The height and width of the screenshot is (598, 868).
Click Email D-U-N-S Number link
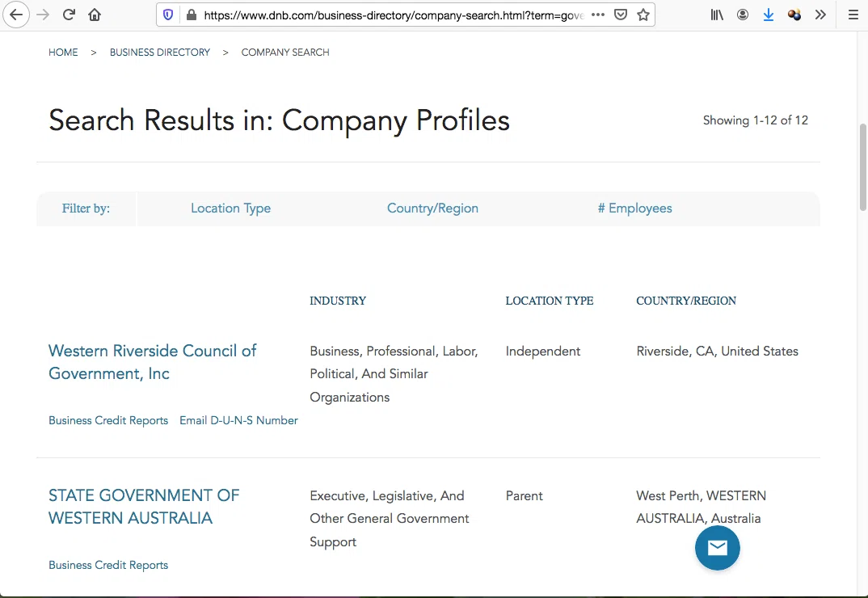(x=238, y=420)
